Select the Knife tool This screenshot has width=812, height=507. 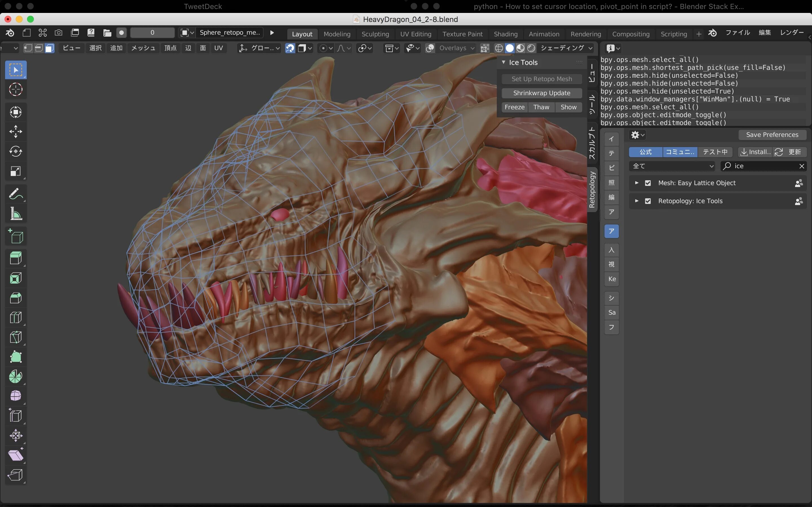click(16, 337)
